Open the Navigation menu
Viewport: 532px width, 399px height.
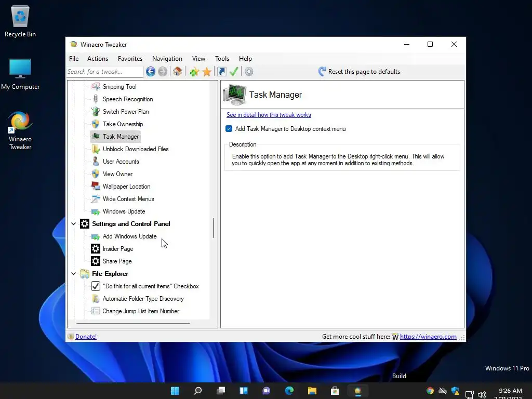click(167, 59)
